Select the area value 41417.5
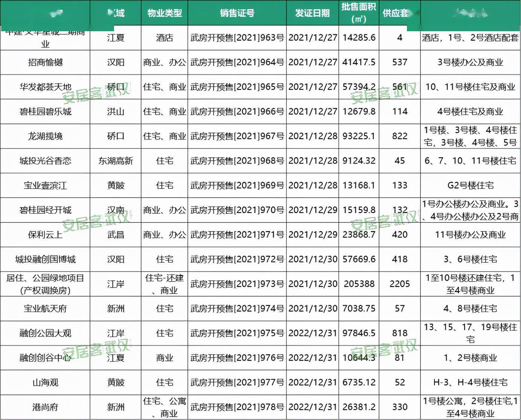Image resolution: width=521 pixels, height=420 pixels. click(x=359, y=62)
